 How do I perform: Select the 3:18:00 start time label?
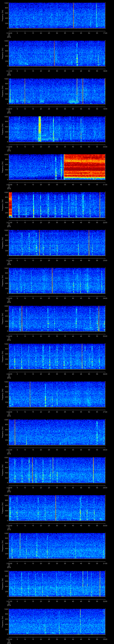tap(9, 109)
